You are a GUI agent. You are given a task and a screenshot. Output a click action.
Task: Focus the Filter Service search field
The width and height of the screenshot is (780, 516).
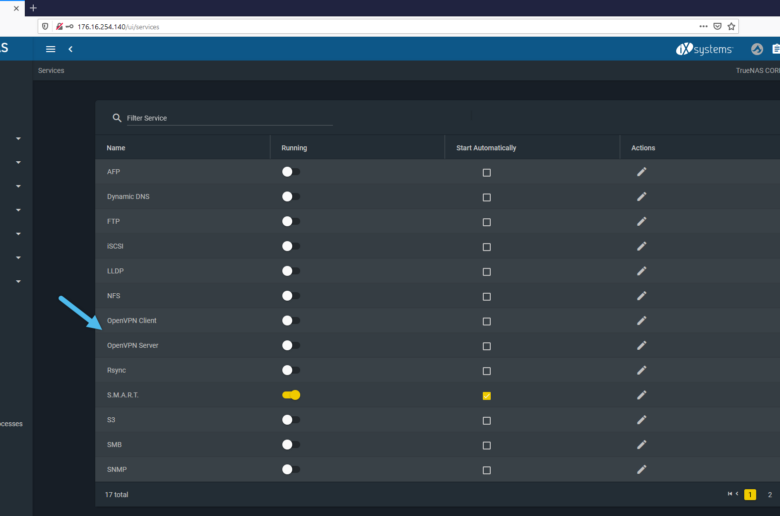tap(229, 118)
